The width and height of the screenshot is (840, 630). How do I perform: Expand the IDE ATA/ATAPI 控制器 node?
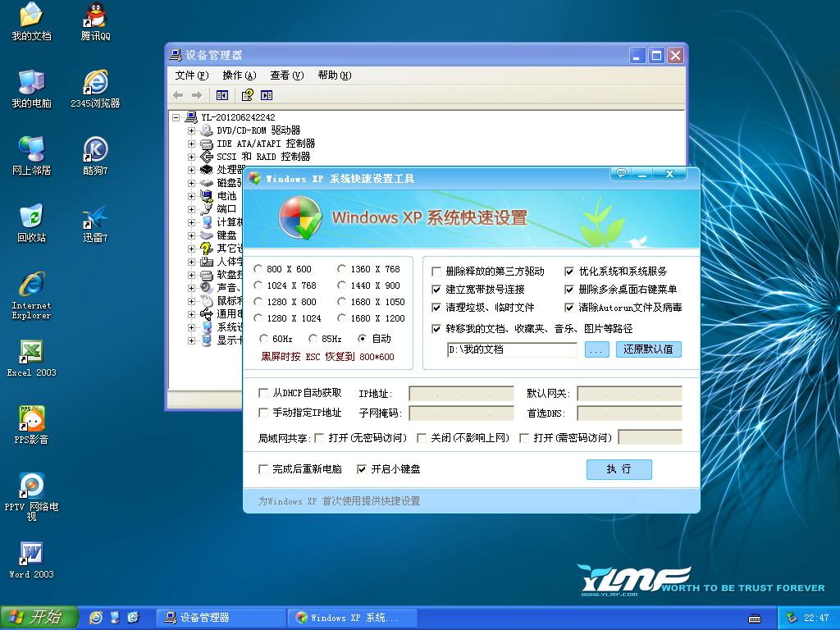pyautogui.click(x=191, y=144)
